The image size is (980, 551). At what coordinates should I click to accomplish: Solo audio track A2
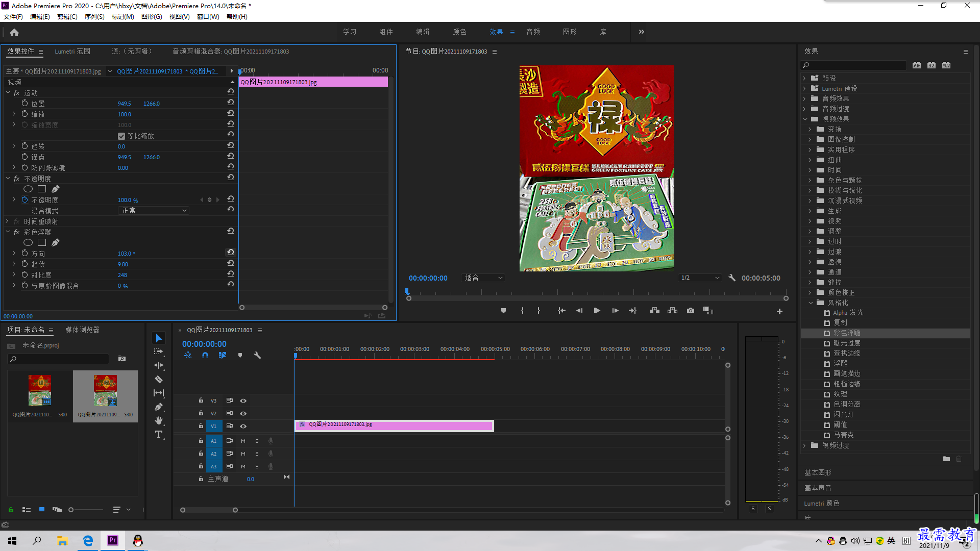point(257,454)
